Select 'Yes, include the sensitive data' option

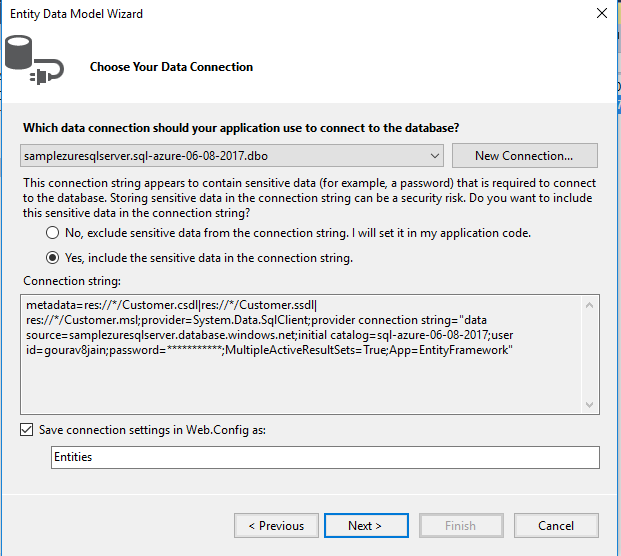pyautogui.click(x=53, y=257)
